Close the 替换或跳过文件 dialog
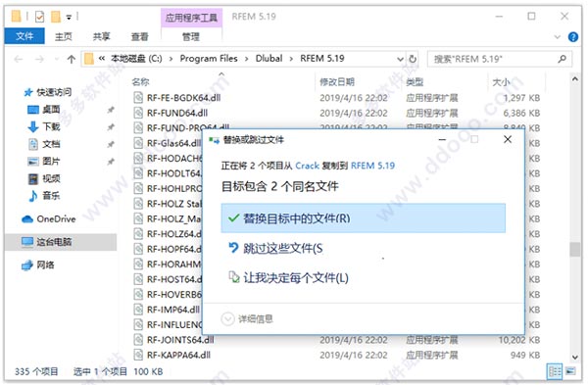The width and height of the screenshot is (588, 385). [508, 139]
